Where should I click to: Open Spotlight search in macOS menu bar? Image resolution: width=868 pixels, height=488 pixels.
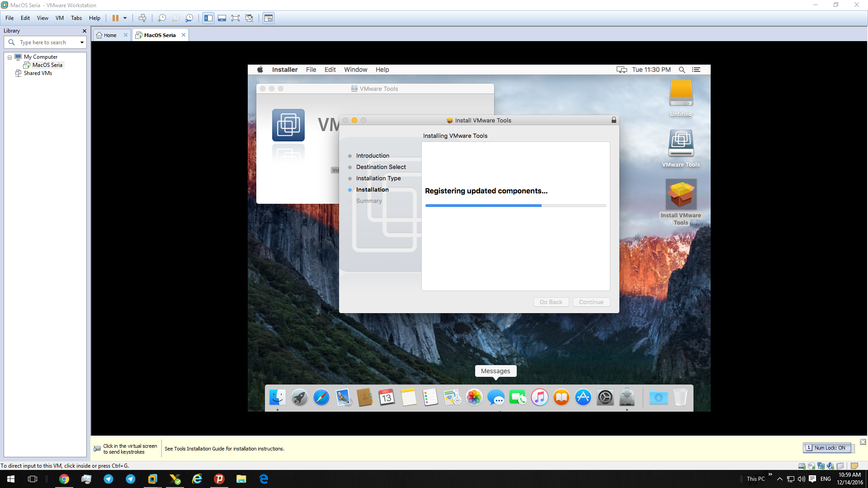[x=682, y=70]
